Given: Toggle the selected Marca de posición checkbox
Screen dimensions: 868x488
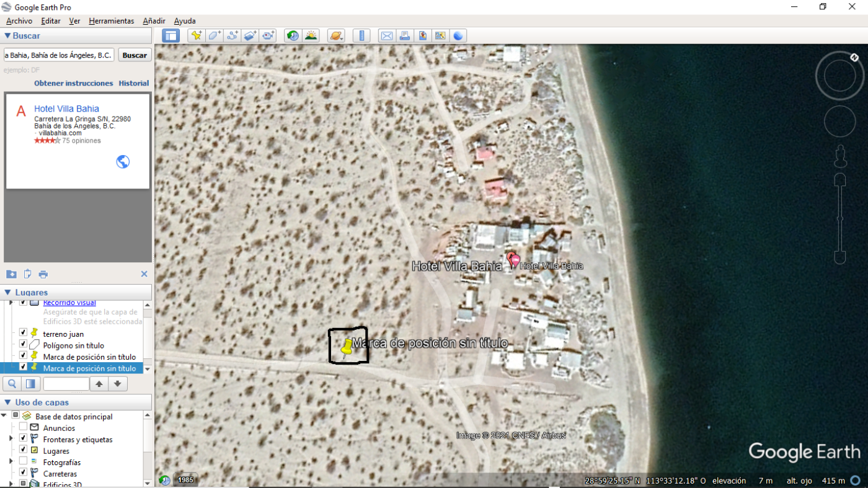Looking at the screenshot, I should click(x=23, y=367).
